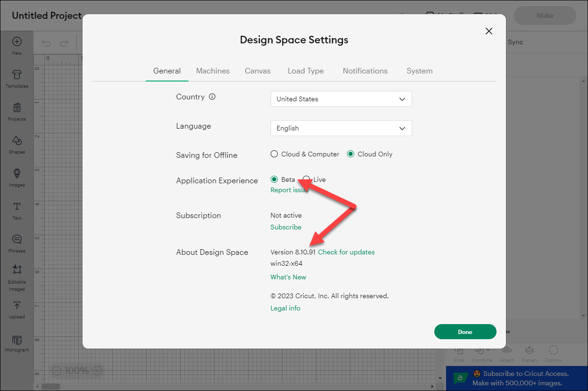This screenshot has height=391, width=588.
Task: Click Check for updates link
Action: pos(346,252)
